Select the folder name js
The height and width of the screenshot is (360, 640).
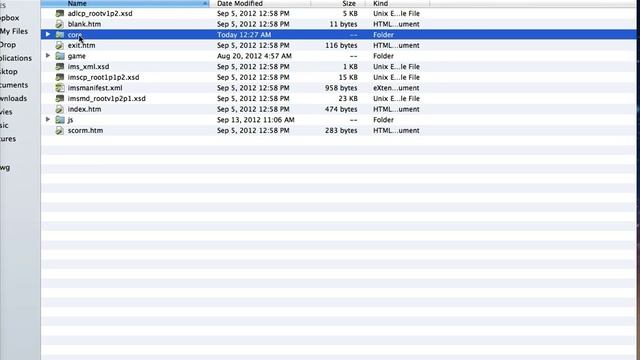71,120
